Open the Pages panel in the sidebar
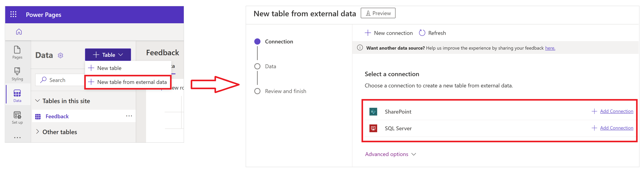644x176 pixels. pyautogui.click(x=17, y=53)
